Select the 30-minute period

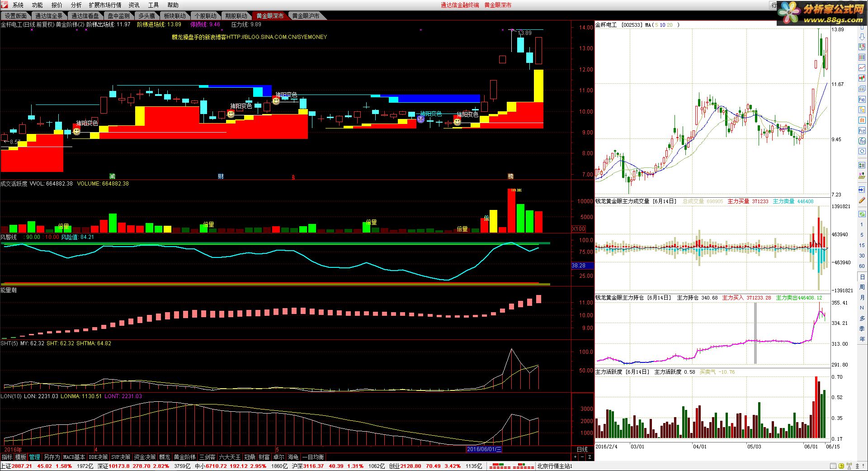862,256
